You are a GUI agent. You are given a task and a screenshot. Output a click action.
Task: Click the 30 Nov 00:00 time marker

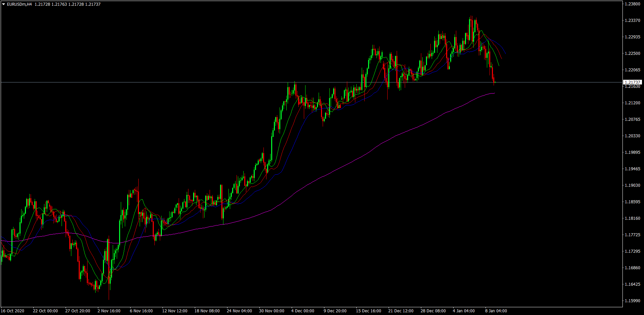(x=272, y=311)
